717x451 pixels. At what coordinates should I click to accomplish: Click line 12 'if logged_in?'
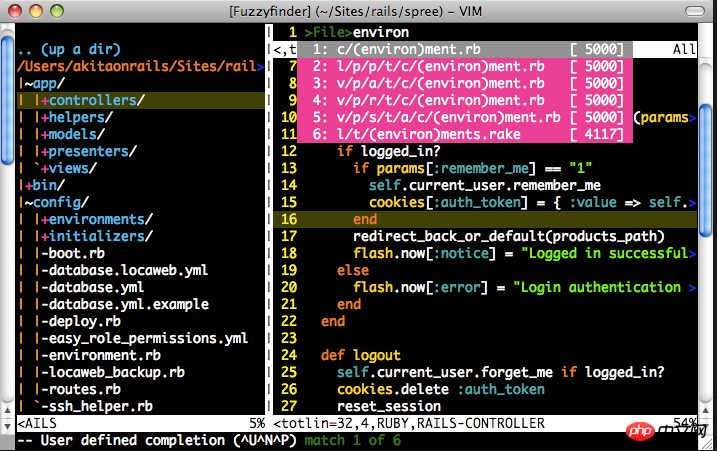click(x=388, y=151)
